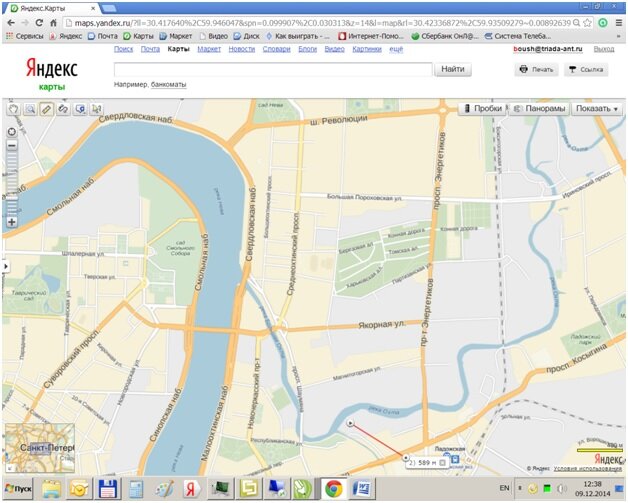Bookmark page with the star icon

coord(588,23)
